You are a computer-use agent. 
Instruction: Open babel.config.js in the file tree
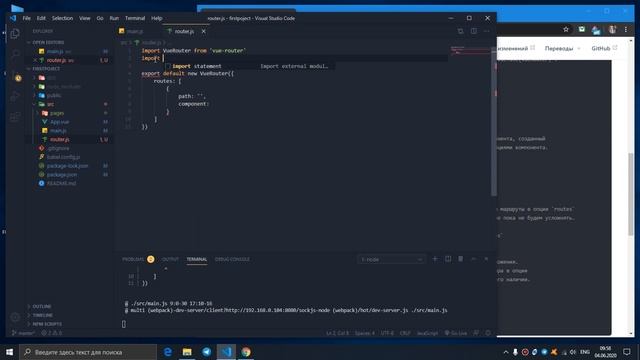point(63,157)
